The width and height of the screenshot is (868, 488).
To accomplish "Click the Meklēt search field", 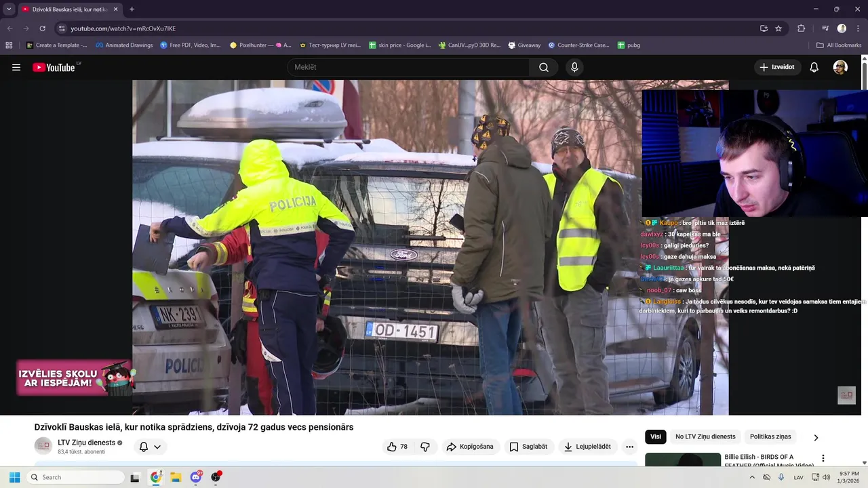I will click(408, 67).
